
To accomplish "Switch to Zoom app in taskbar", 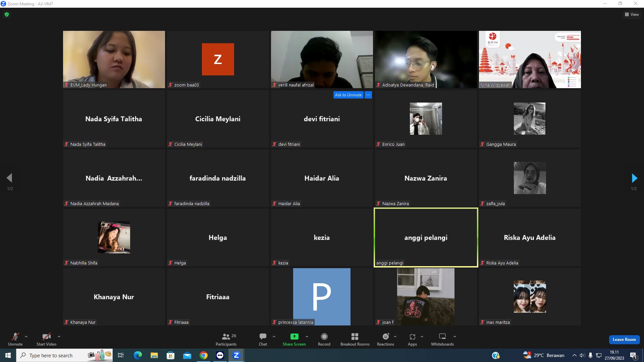I will pos(236,355).
